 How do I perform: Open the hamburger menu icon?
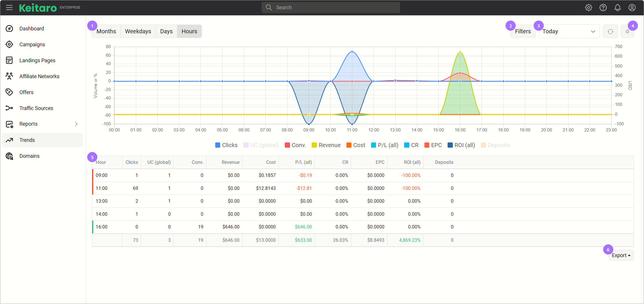(9, 8)
